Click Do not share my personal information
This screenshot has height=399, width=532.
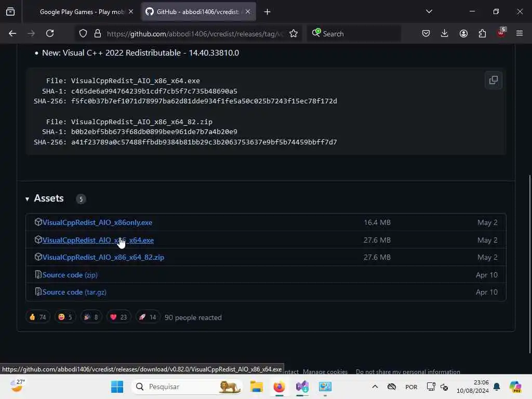408,371
